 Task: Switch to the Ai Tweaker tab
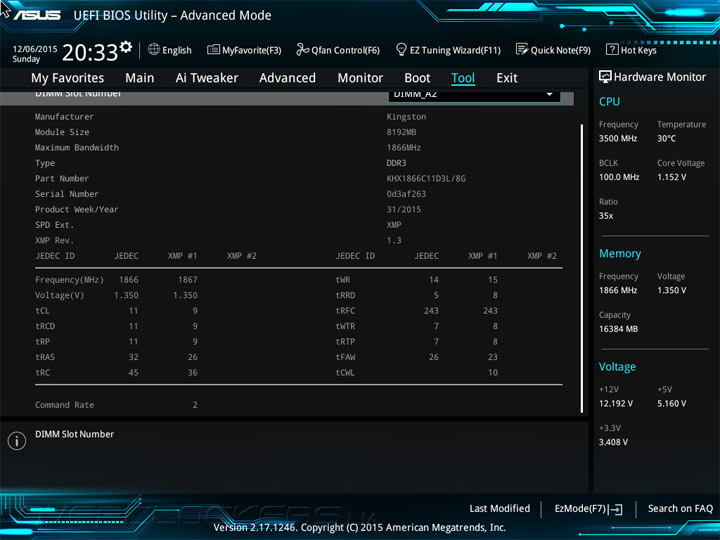[x=207, y=78]
